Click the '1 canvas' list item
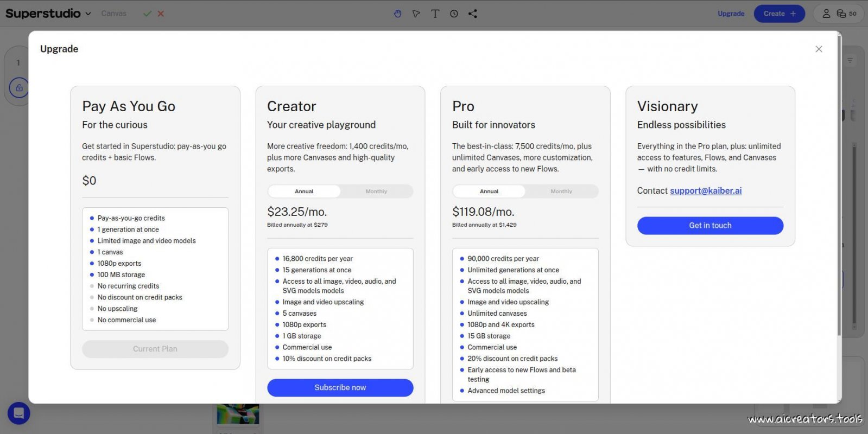This screenshot has width=868, height=434. click(110, 252)
